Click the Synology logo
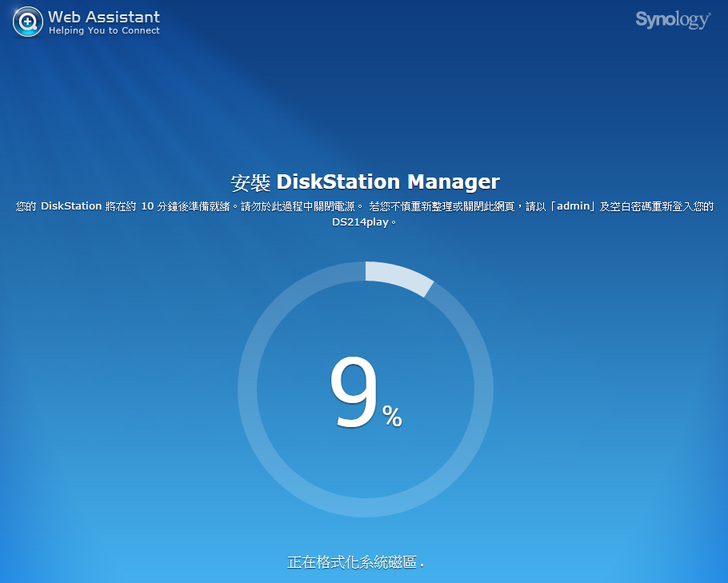 point(672,20)
